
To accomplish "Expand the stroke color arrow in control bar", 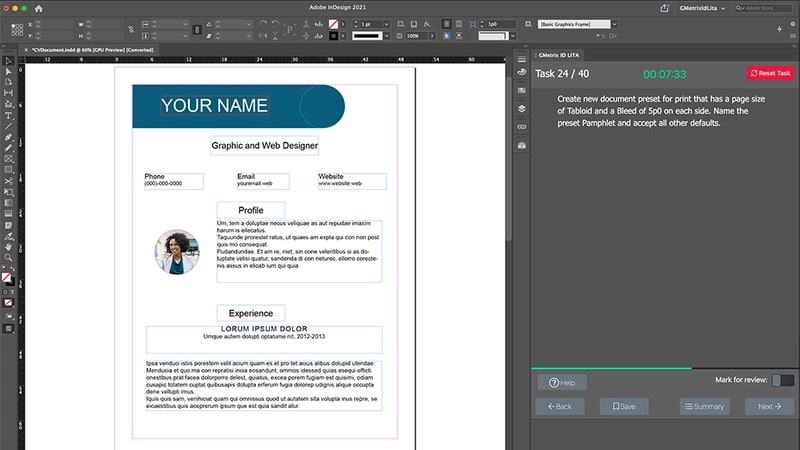I will point(342,36).
